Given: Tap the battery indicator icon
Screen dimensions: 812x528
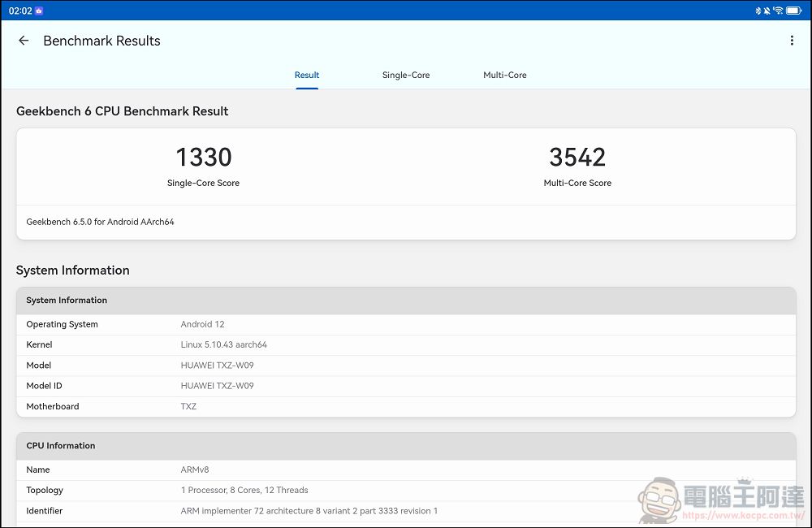Looking at the screenshot, I should [x=795, y=11].
